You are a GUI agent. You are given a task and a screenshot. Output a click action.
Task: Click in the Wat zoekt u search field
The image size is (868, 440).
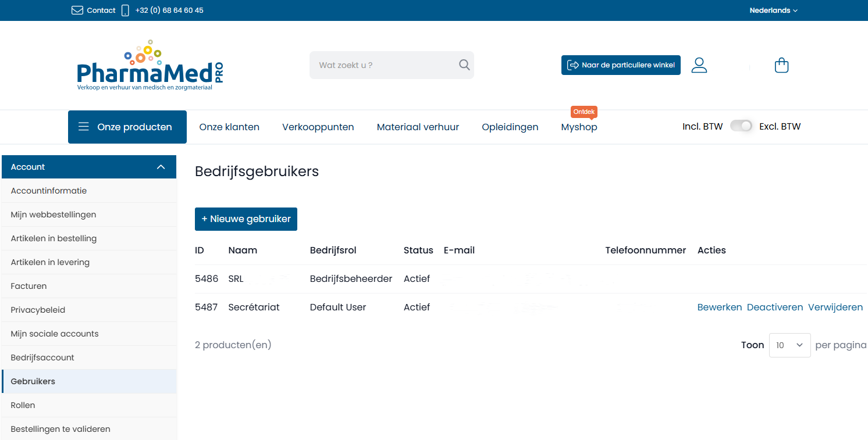[x=384, y=65]
